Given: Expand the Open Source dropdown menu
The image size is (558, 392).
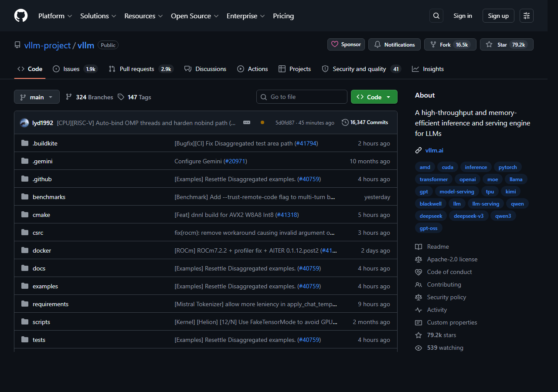Looking at the screenshot, I should tap(194, 16).
